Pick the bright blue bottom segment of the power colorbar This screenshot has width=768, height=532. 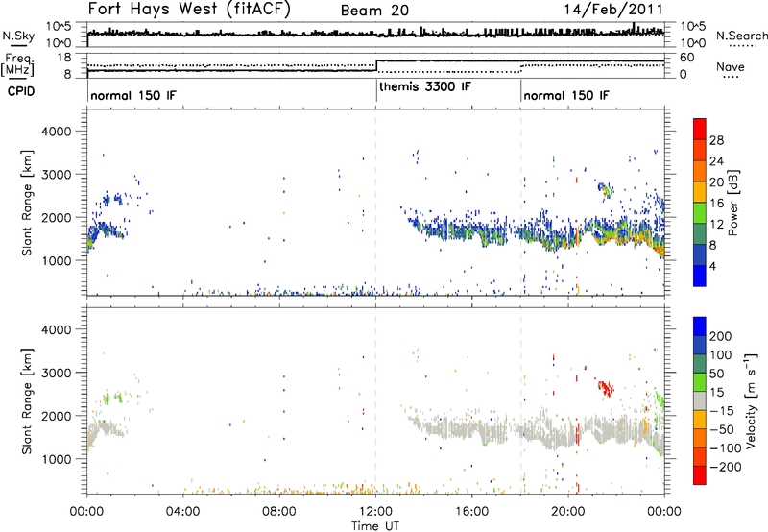click(x=700, y=276)
